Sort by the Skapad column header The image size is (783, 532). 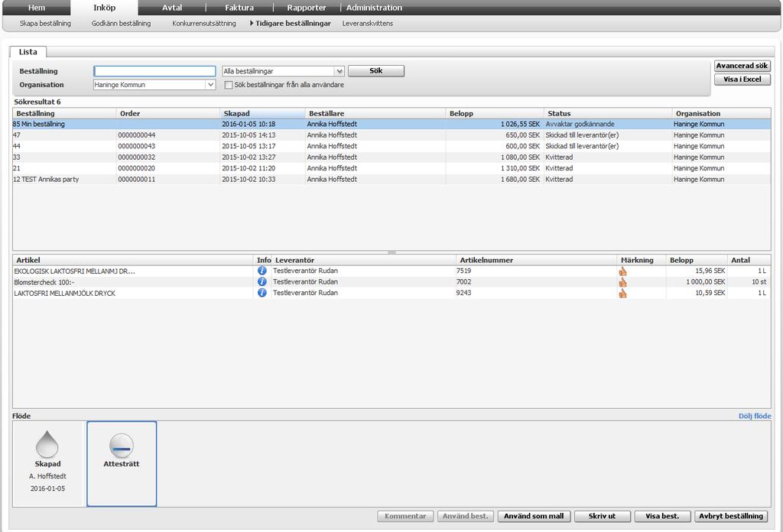[263, 114]
